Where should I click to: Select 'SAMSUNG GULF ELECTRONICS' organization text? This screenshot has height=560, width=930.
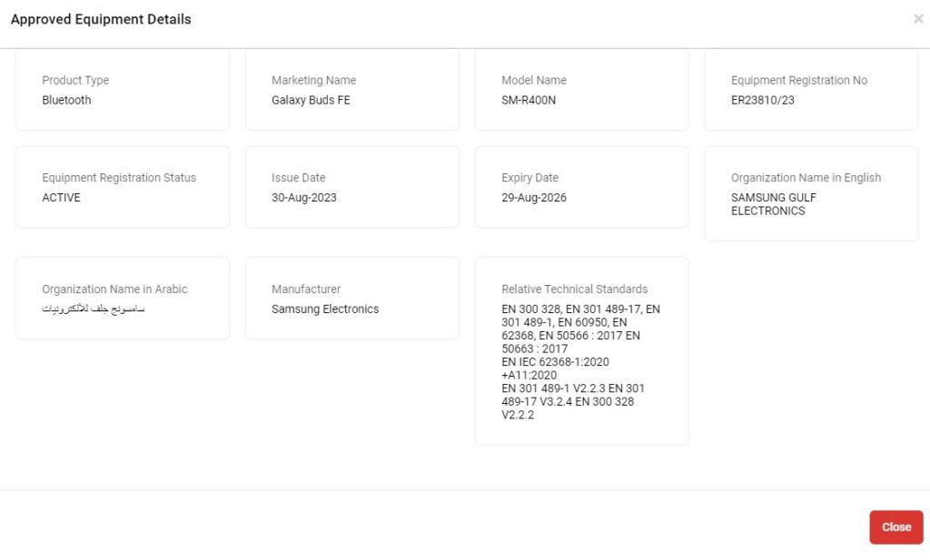point(774,204)
